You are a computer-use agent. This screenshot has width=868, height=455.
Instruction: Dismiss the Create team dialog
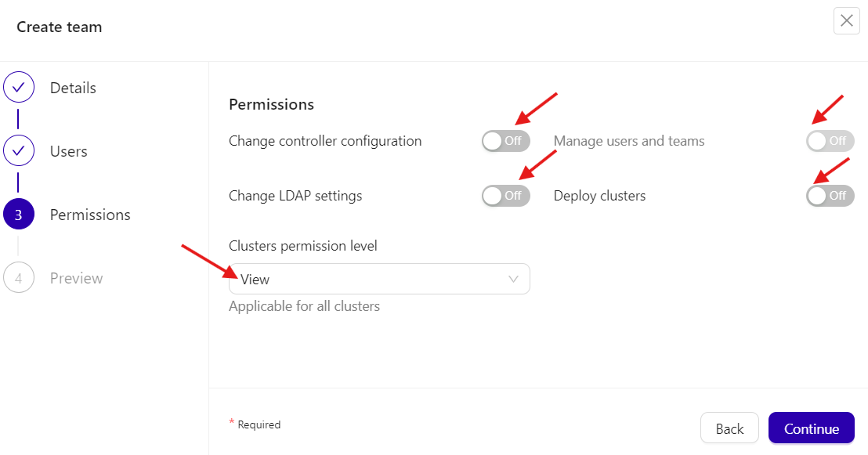click(x=847, y=21)
